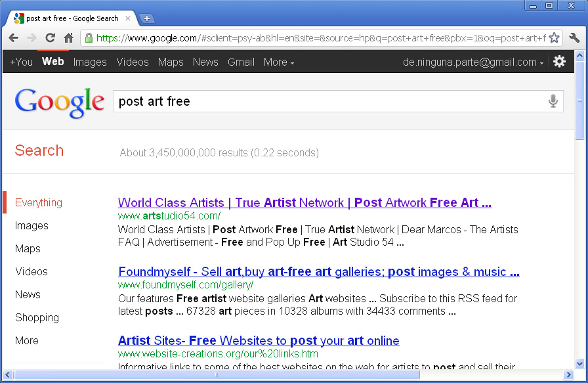Filter results by Videos in the sidebar

click(x=31, y=271)
